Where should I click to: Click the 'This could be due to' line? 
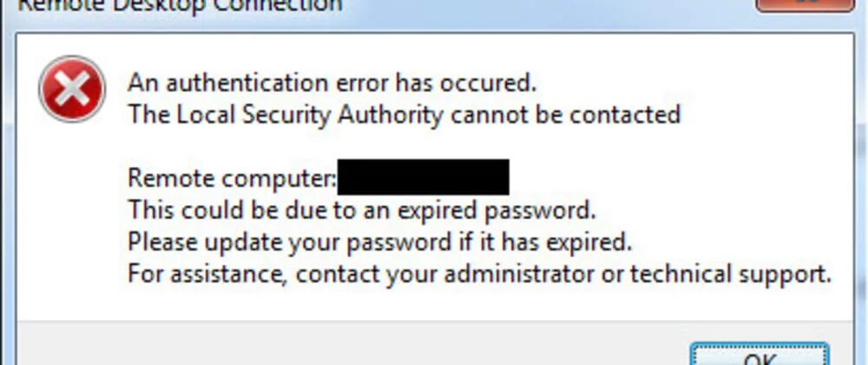point(362,209)
